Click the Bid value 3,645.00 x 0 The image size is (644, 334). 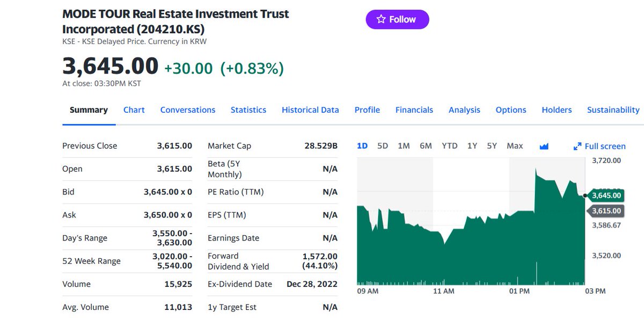(168, 192)
